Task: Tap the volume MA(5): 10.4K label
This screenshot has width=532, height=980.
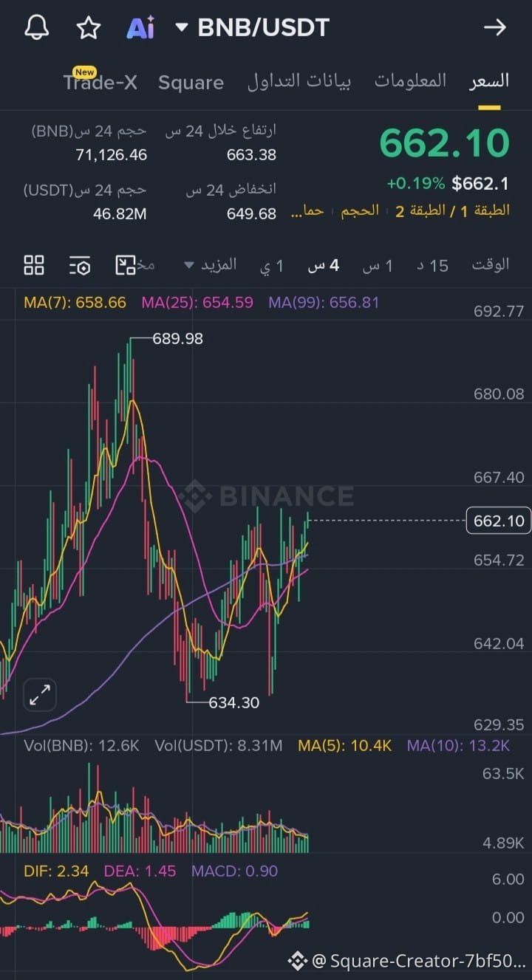Action: (345, 746)
